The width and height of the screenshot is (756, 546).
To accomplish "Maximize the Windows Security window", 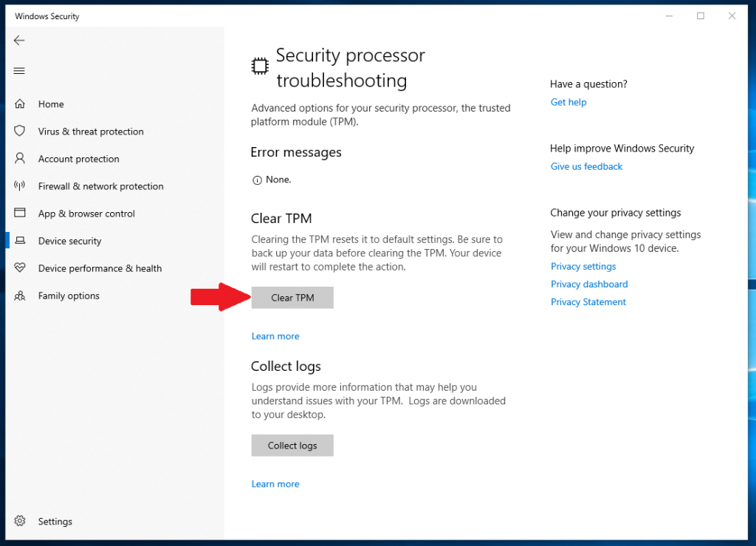I will 701,16.
